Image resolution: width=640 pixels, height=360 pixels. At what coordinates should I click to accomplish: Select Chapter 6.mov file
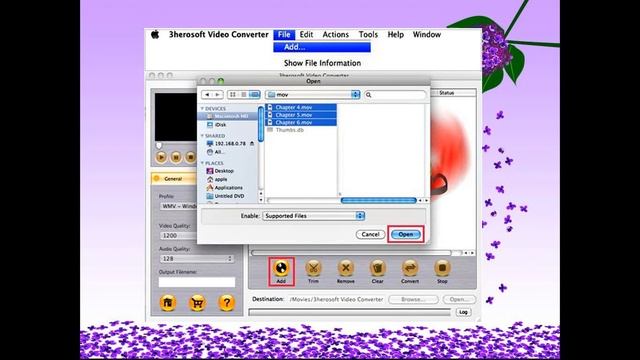click(x=301, y=122)
